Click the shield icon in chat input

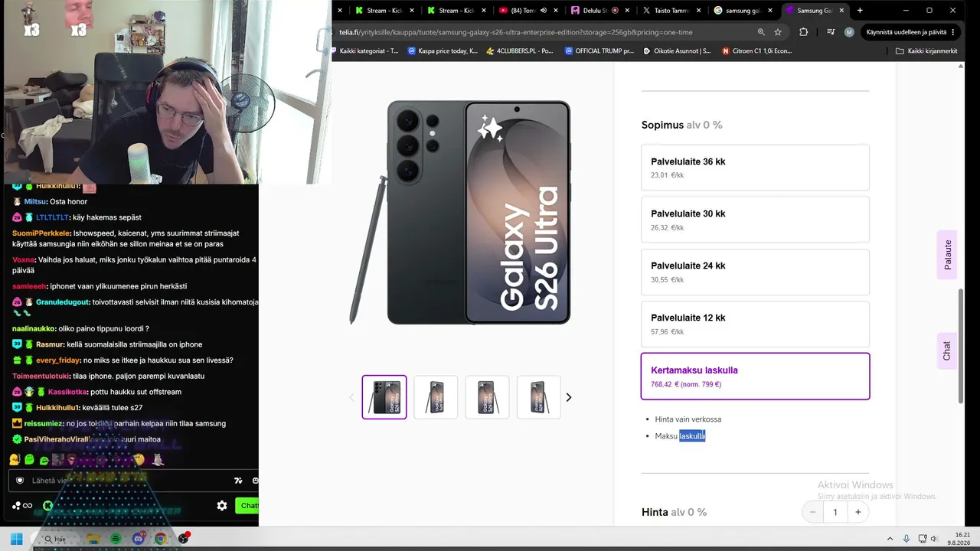[x=20, y=481]
